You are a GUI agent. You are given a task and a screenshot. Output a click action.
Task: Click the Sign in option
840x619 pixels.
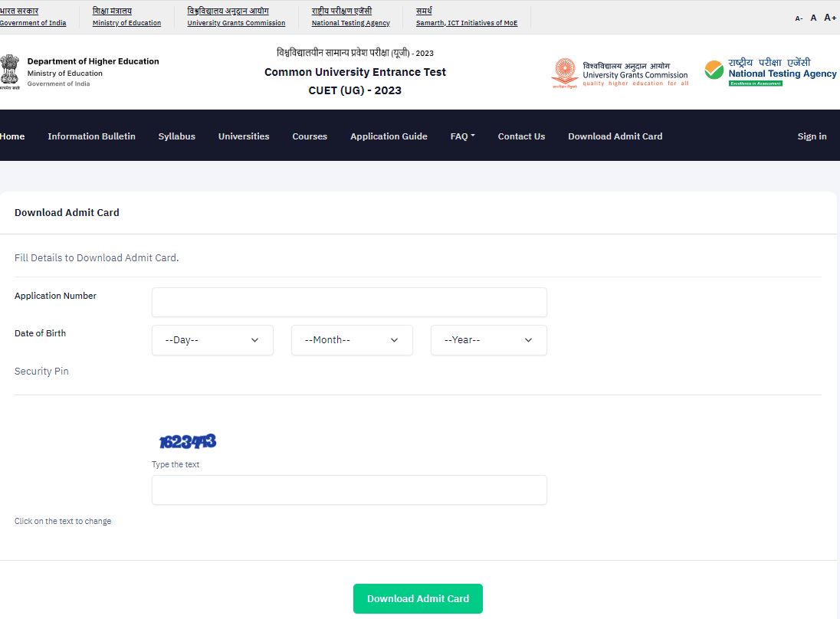812,136
